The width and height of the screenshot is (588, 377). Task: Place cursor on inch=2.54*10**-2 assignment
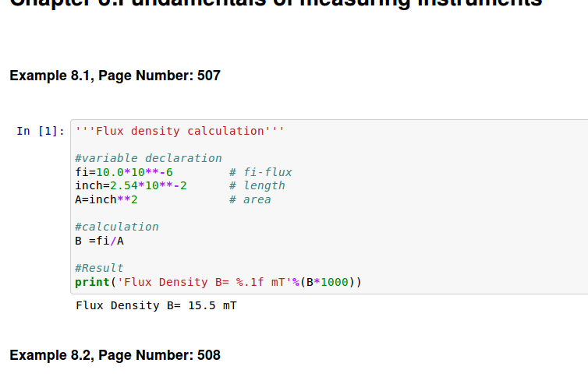[x=130, y=185]
